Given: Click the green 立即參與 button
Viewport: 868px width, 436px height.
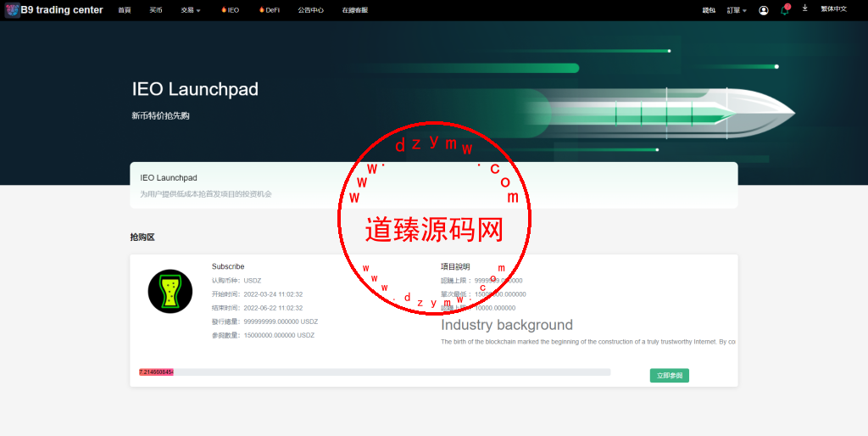Looking at the screenshot, I should [x=670, y=376].
